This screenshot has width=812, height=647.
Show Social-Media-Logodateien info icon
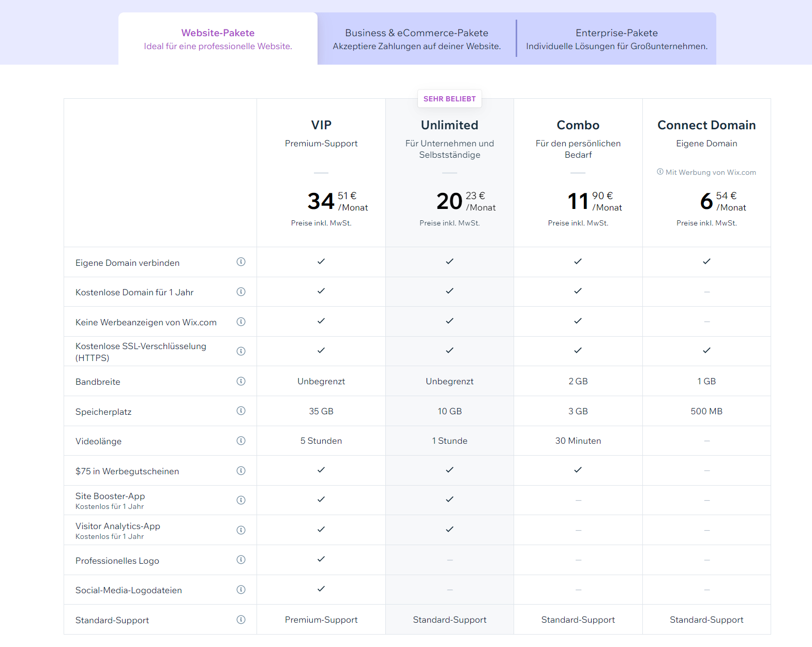pyautogui.click(x=241, y=590)
